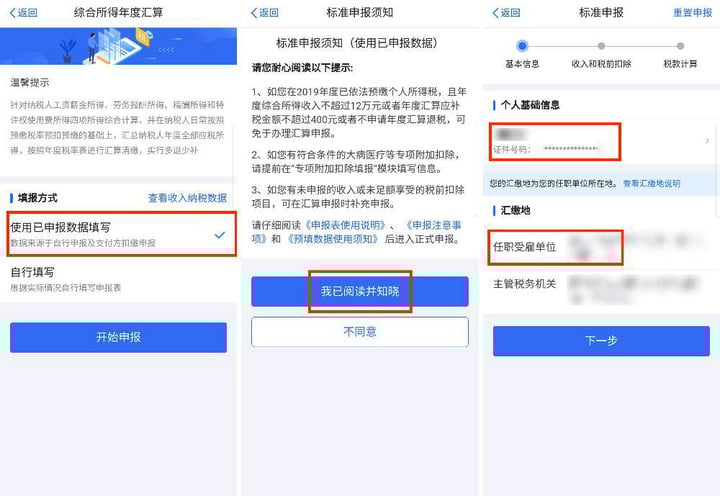Open personal info row chevron arrow
Viewport: 720px width, 496px height.
pyautogui.click(x=707, y=141)
